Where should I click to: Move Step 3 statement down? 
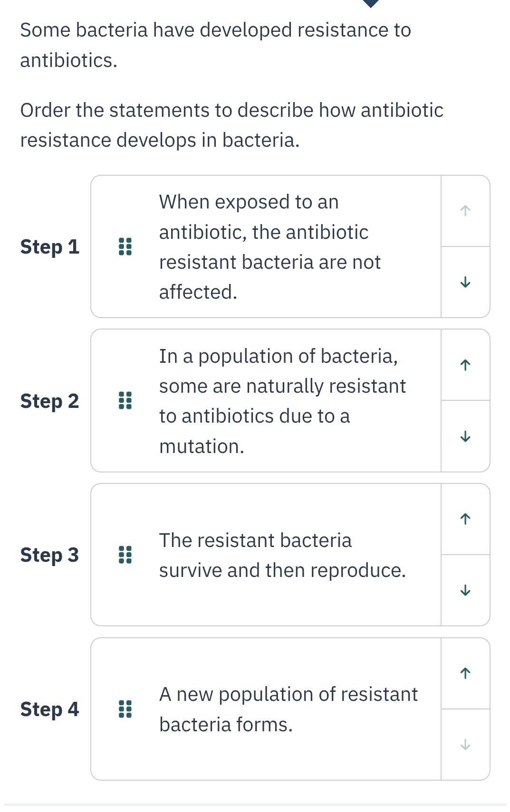point(465,590)
